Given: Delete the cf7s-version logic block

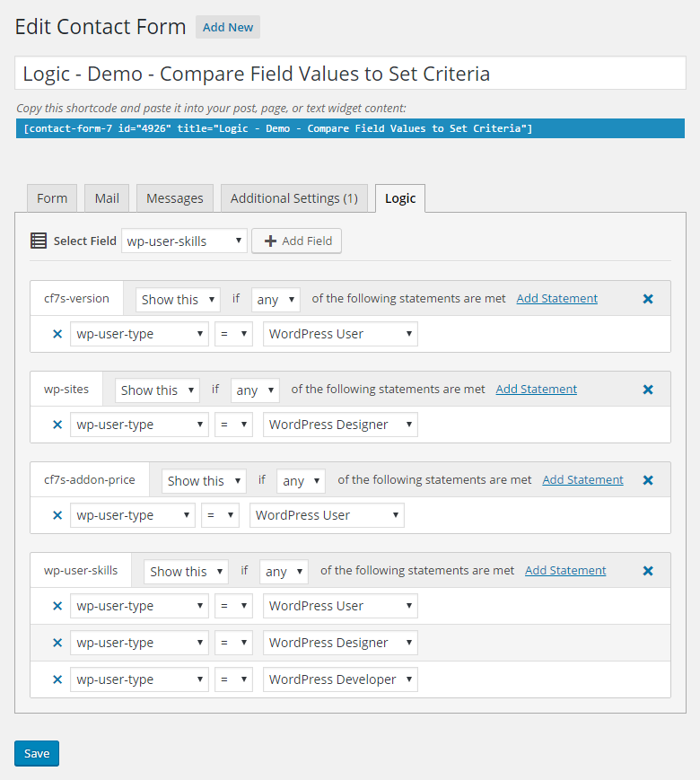Looking at the screenshot, I should coord(648,299).
